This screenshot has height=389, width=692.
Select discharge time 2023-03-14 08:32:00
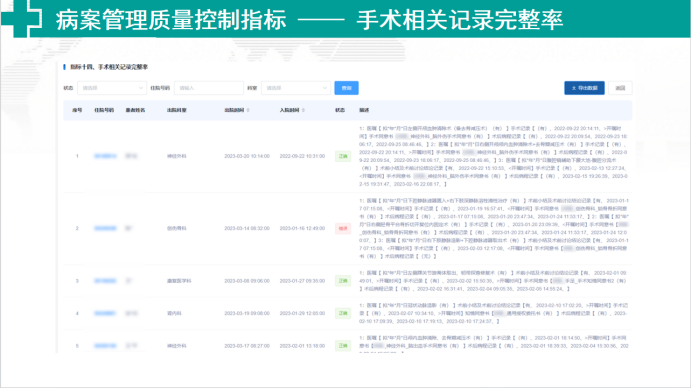[x=247, y=228]
